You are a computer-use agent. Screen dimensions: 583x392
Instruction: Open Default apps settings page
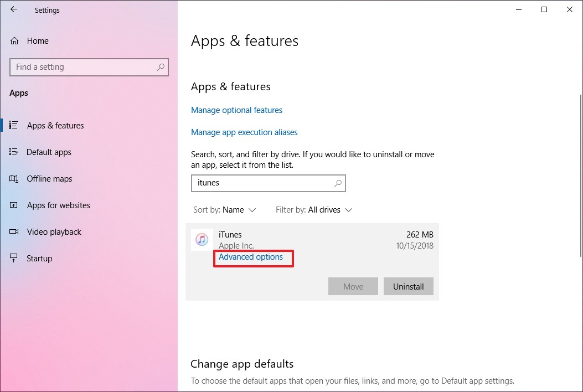click(49, 152)
